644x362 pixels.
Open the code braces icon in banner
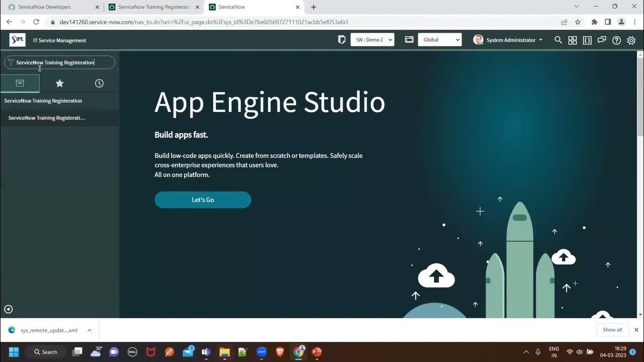tap(587, 40)
